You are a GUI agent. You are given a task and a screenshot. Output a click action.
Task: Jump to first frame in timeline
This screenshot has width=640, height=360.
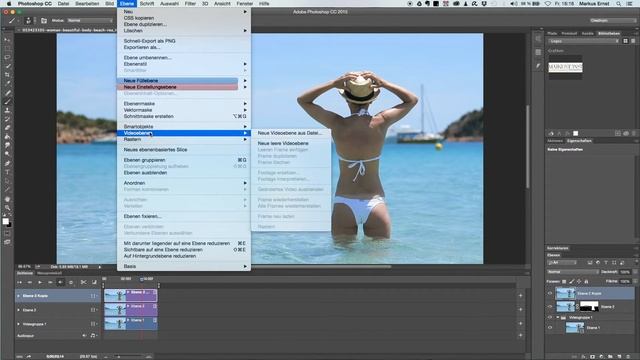pyautogui.click(x=19, y=282)
